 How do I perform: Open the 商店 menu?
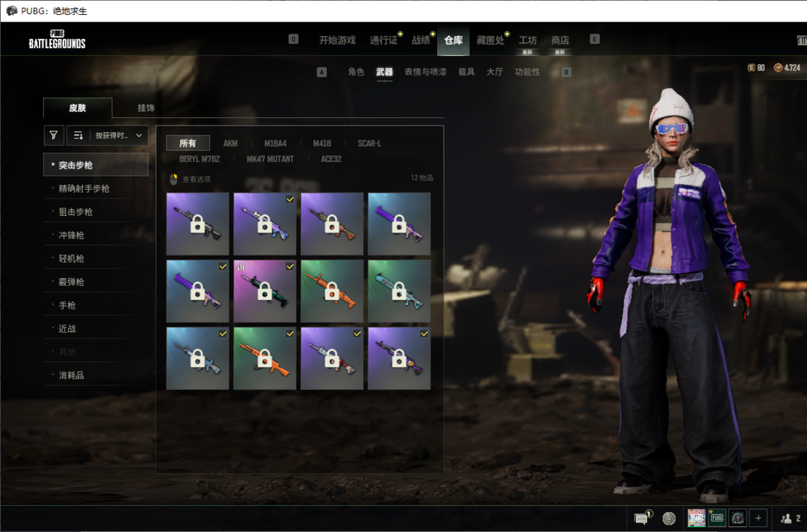(x=560, y=40)
